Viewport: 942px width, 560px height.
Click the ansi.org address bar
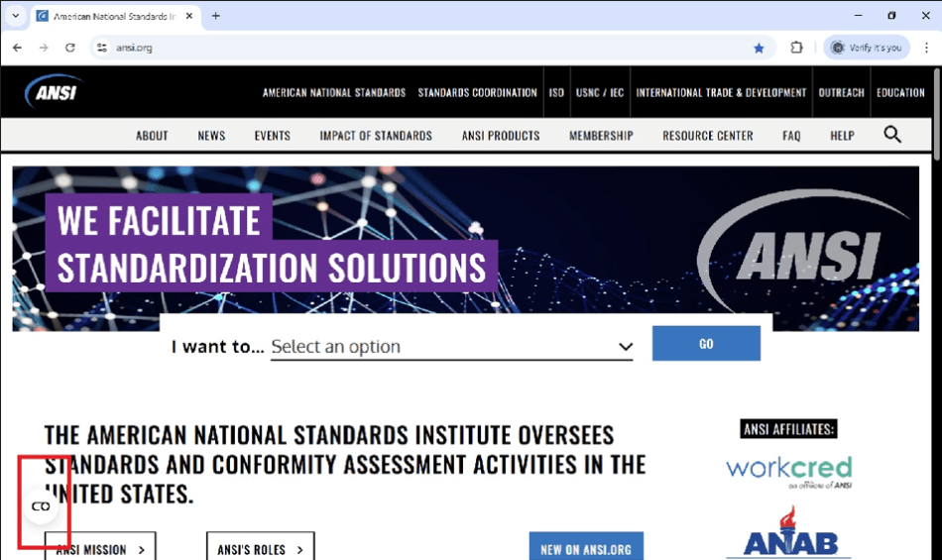432,48
